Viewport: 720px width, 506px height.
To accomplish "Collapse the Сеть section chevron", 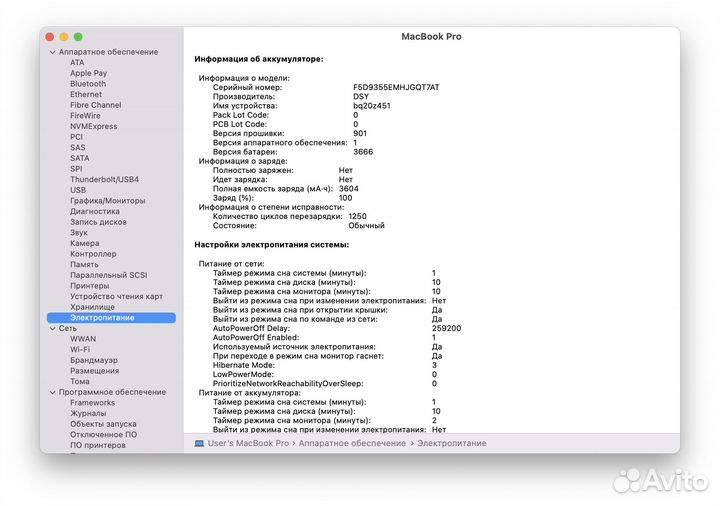I will [52, 328].
